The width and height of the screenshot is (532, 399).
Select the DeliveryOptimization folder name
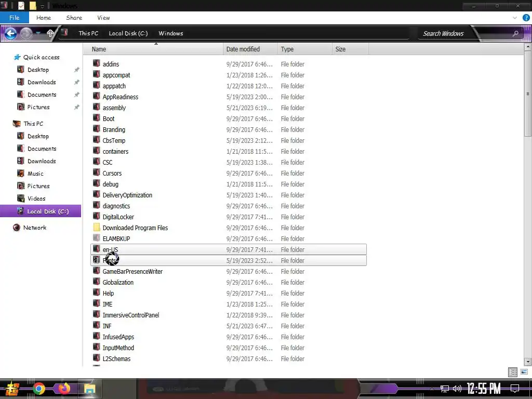[x=127, y=195]
